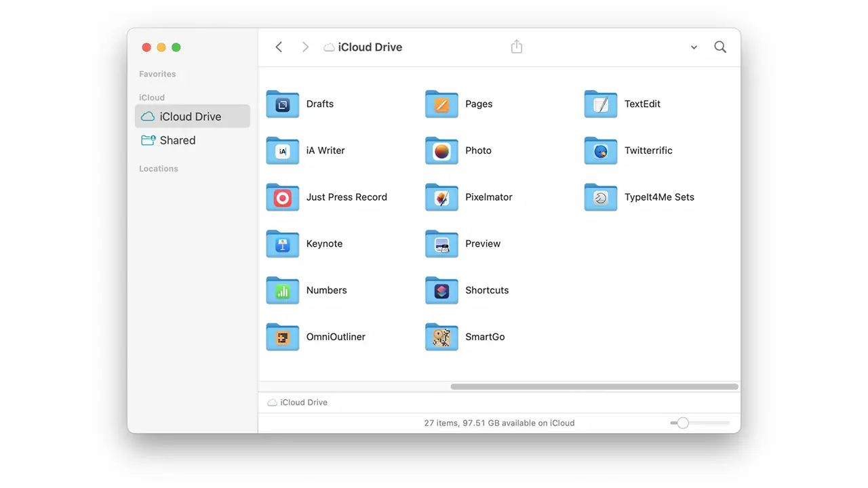Open the Twitterrific folder icon
This screenshot has height=488, width=868.
coord(601,151)
